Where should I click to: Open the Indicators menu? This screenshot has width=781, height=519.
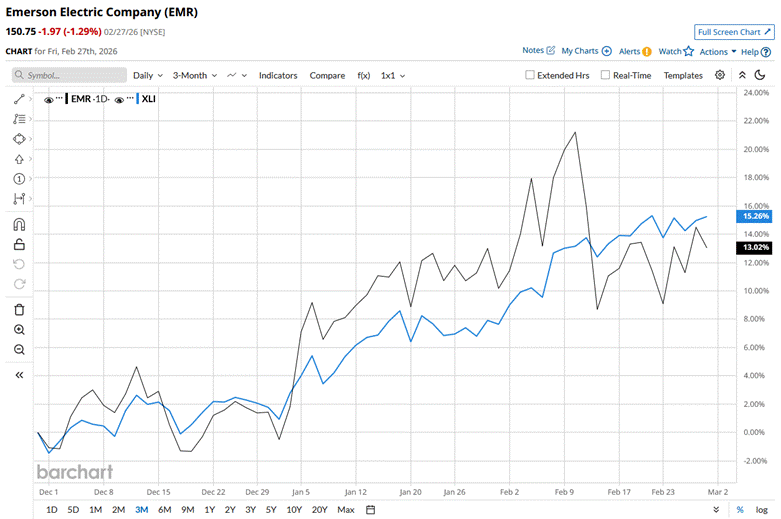pos(278,75)
